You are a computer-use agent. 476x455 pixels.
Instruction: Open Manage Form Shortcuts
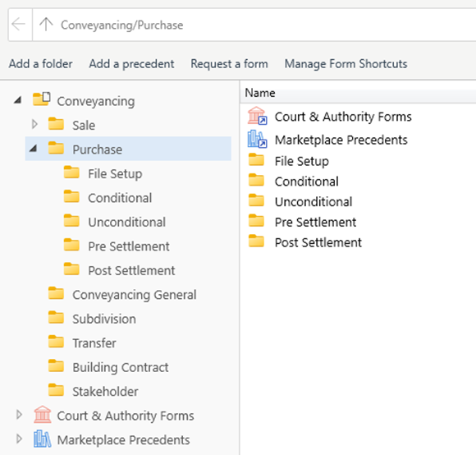click(346, 64)
